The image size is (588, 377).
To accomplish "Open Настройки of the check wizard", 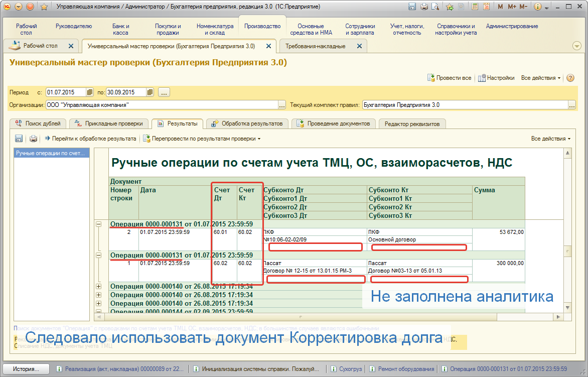I will 496,78.
